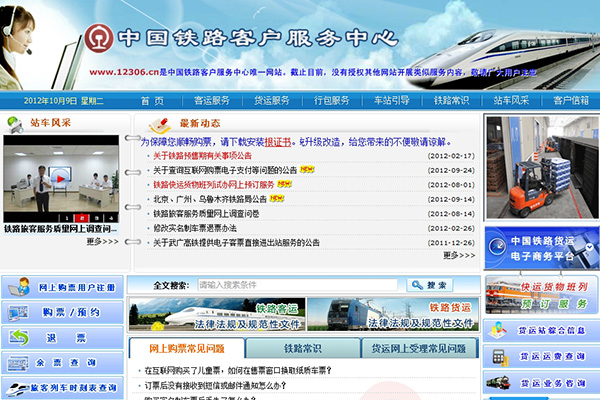
Task: Open the 货运服务 navigation menu
Action: [x=271, y=100]
